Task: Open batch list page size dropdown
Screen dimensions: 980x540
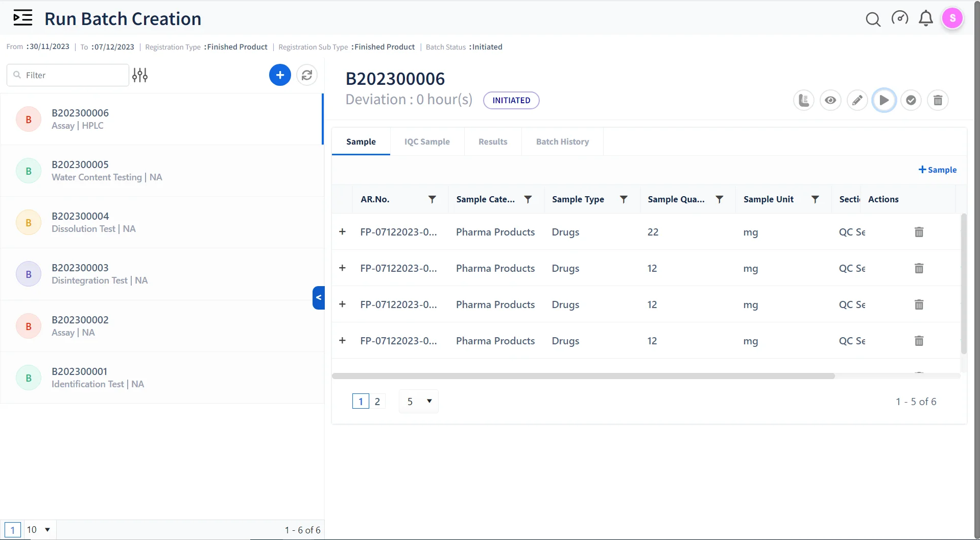Action: (39, 530)
